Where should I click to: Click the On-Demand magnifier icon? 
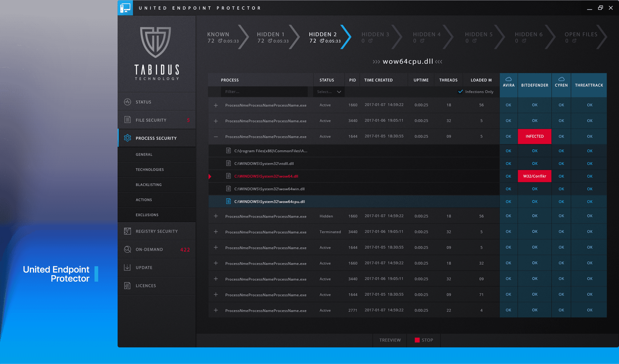click(x=127, y=249)
